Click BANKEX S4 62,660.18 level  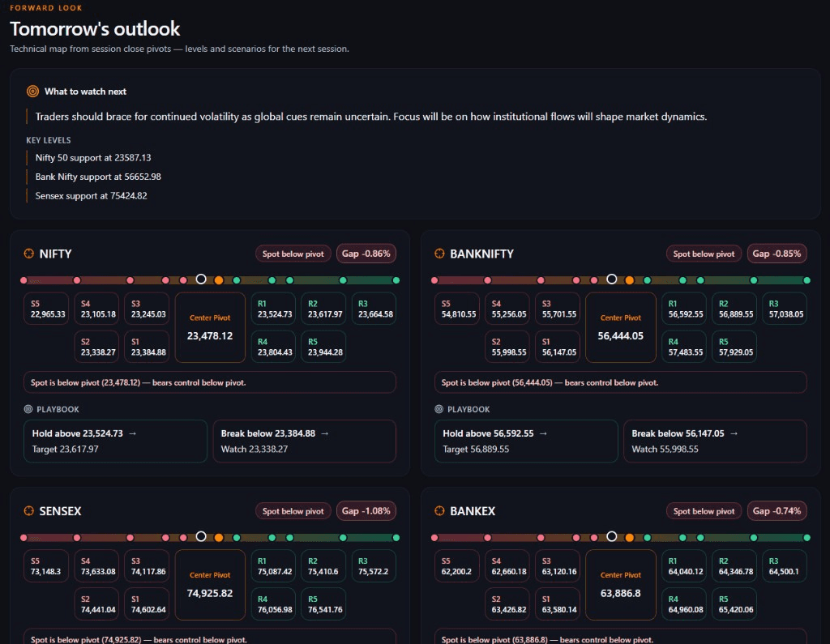tap(507, 565)
